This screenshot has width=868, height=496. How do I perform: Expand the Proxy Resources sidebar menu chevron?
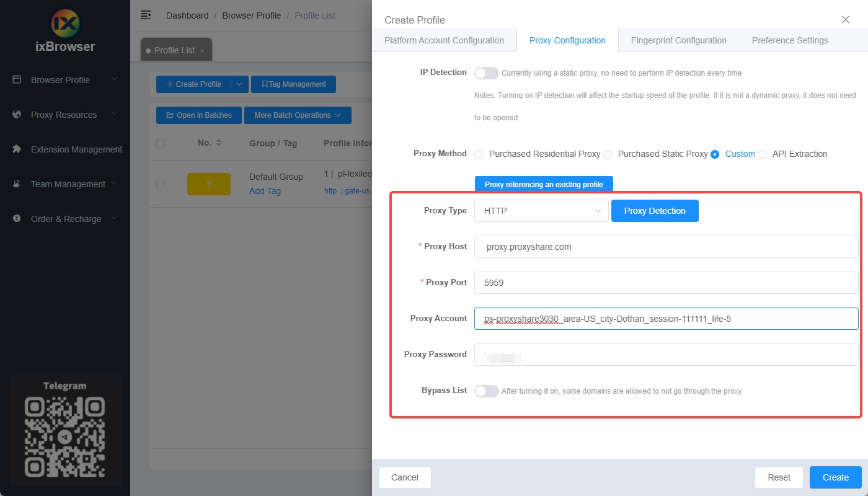click(x=114, y=114)
